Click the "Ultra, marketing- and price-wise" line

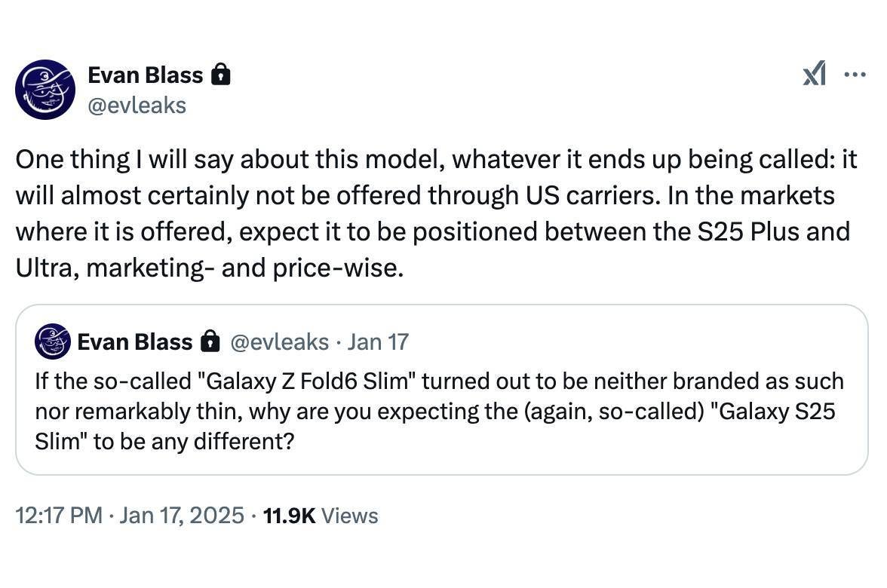(x=210, y=268)
